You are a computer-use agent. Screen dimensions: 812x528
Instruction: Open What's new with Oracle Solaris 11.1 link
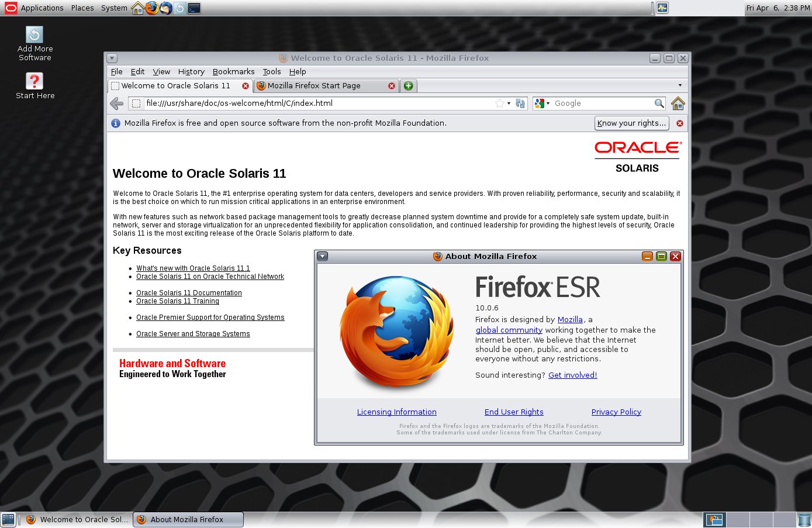(193, 268)
